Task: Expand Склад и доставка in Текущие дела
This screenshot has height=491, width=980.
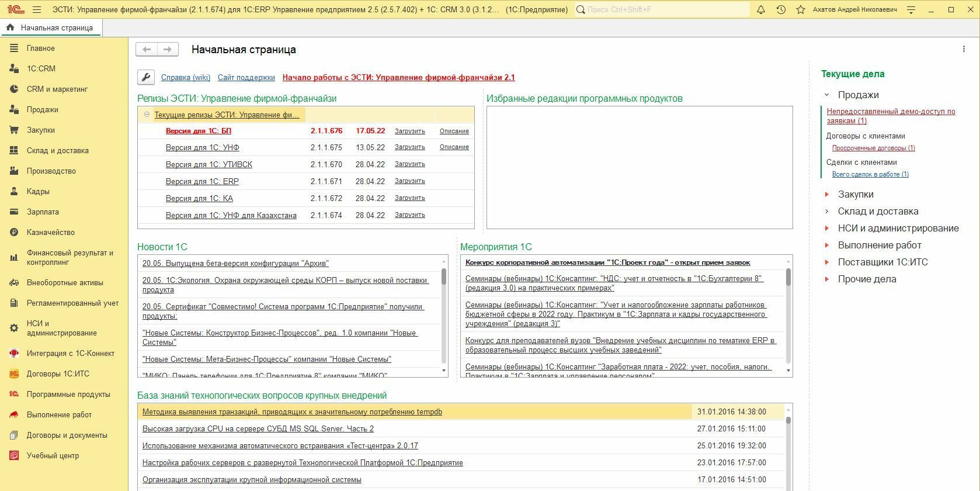Action: pyautogui.click(x=826, y=211)
